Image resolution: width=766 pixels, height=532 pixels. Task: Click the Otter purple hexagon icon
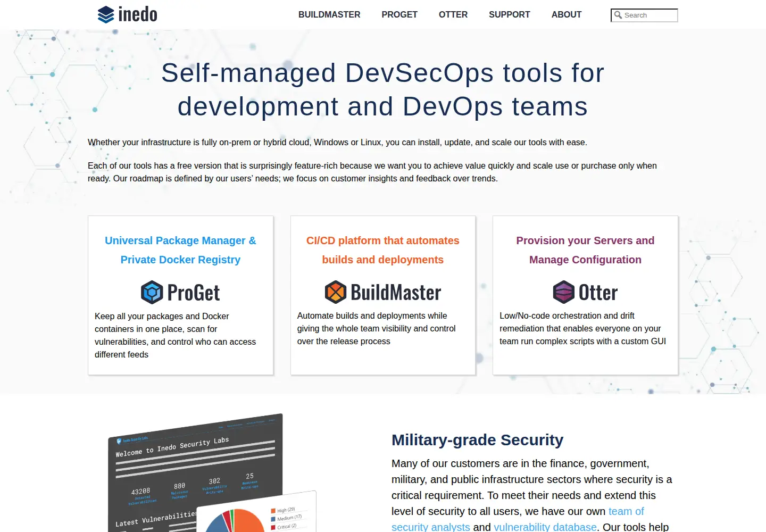pyautogui.click(x=564, y=292)
